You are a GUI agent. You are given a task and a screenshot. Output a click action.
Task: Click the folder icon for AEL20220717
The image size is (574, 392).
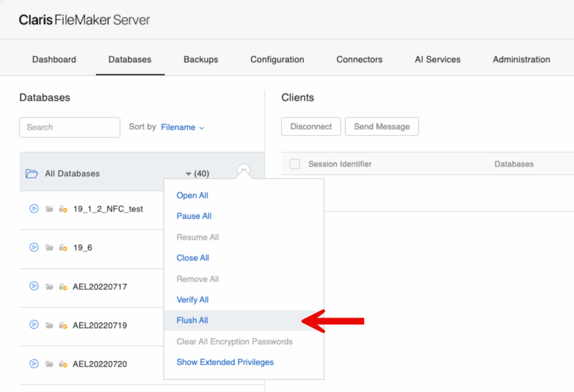click(49, 287)
